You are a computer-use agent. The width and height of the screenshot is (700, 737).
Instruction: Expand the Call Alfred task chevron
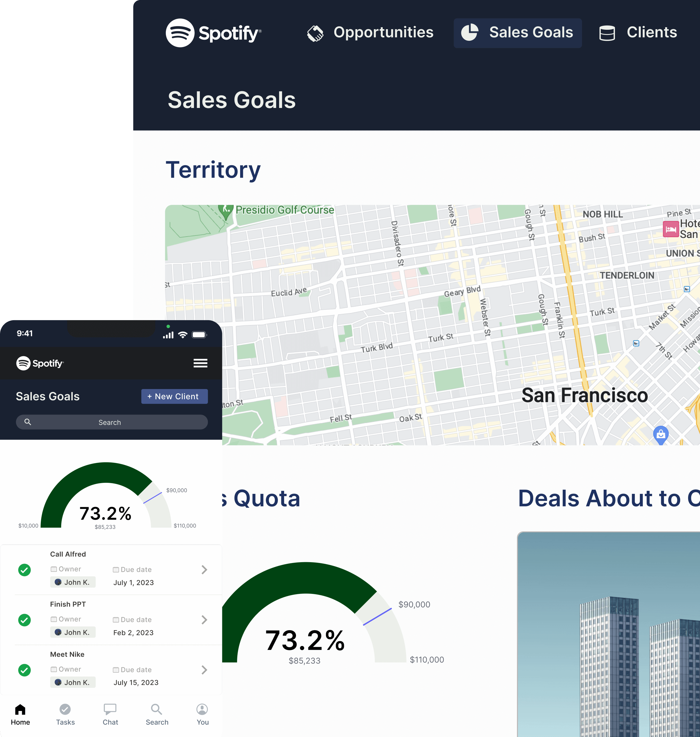(x=204, y=570)
